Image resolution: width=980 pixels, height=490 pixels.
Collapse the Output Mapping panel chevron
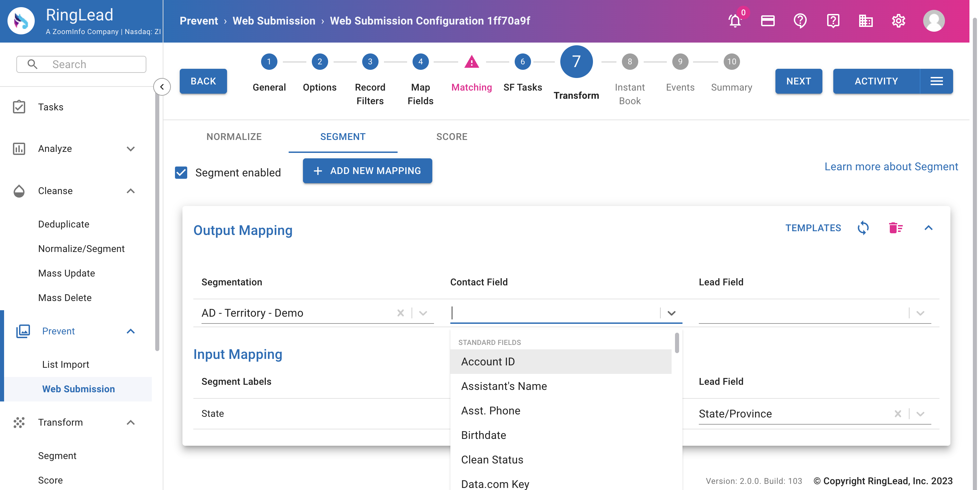929,228
